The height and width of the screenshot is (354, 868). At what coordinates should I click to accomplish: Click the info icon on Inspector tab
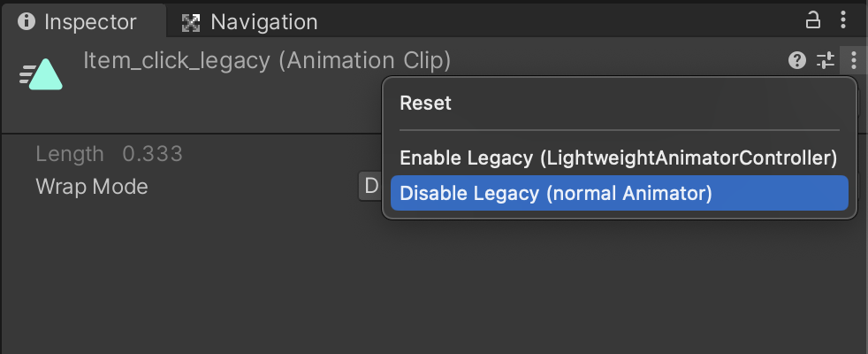click(26, 21)
